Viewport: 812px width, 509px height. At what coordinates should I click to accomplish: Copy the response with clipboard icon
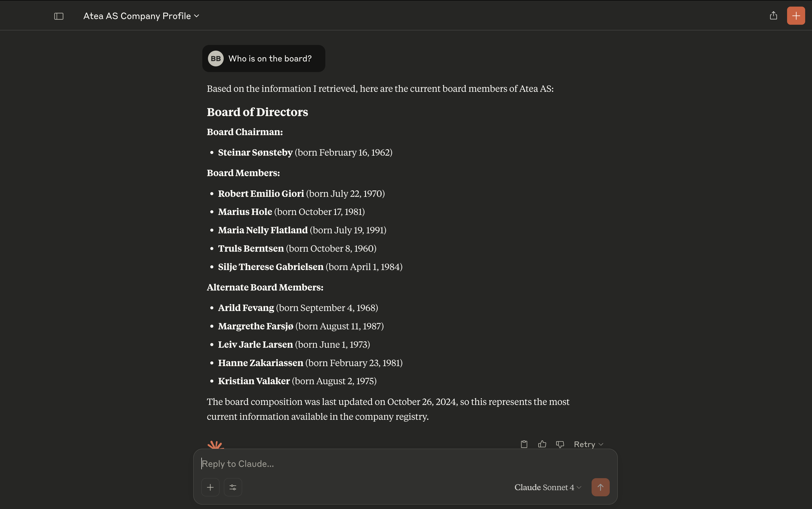524,444
